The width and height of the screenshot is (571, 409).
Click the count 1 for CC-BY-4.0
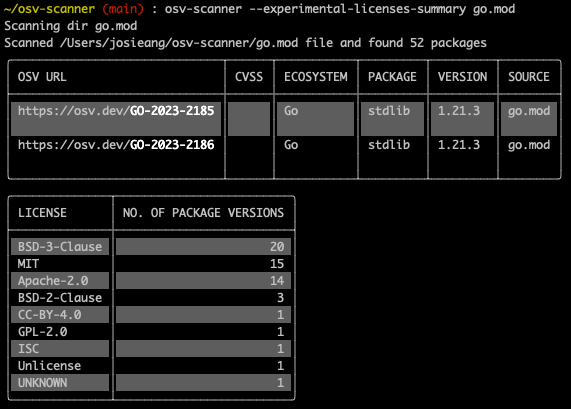[x=280, y=315]
